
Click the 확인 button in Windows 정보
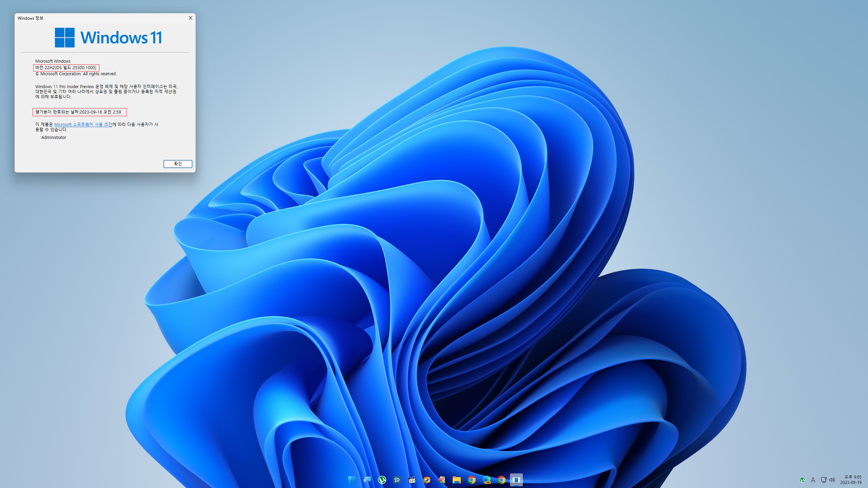[178, 164]
